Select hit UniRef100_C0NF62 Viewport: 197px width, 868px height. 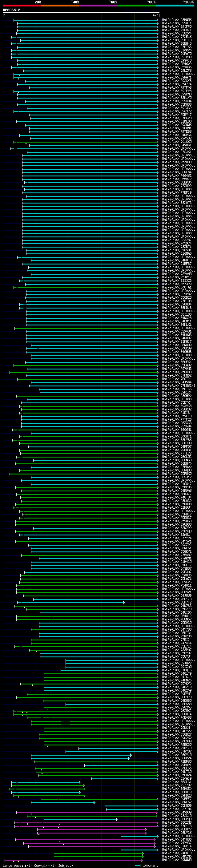click(x=177, y=802)
